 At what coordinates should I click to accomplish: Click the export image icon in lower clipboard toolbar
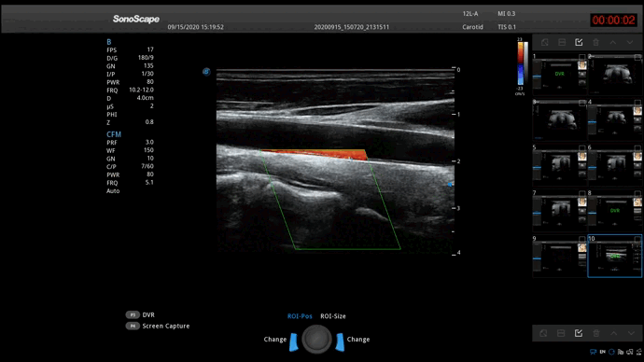tap(544, 333)
